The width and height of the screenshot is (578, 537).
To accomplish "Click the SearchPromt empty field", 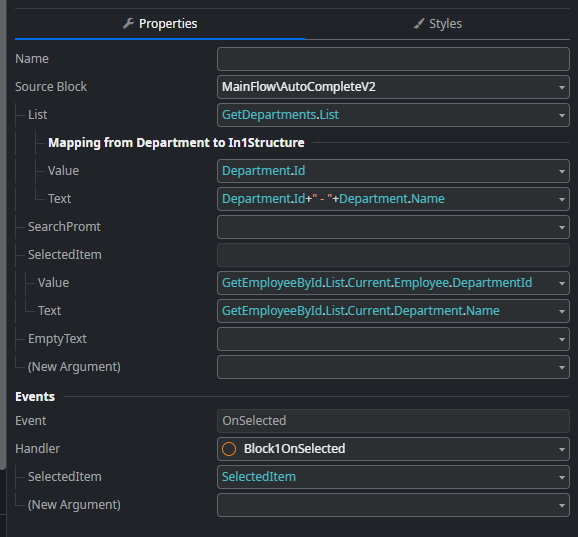I will [393, 227].
